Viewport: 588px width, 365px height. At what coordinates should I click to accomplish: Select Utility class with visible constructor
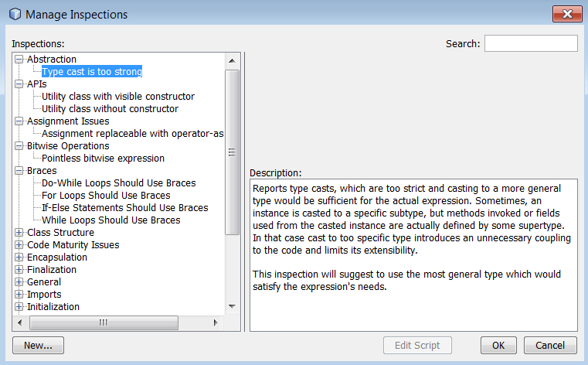pyautogui.click(x=117, y=97)
